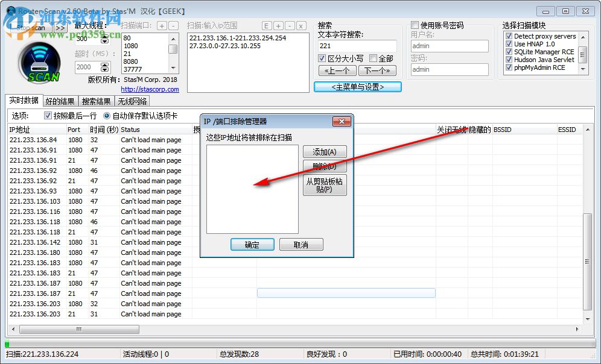Click the >> button next to Stop scan
Viewport: 601px width, 364px height.
point(60,27)
